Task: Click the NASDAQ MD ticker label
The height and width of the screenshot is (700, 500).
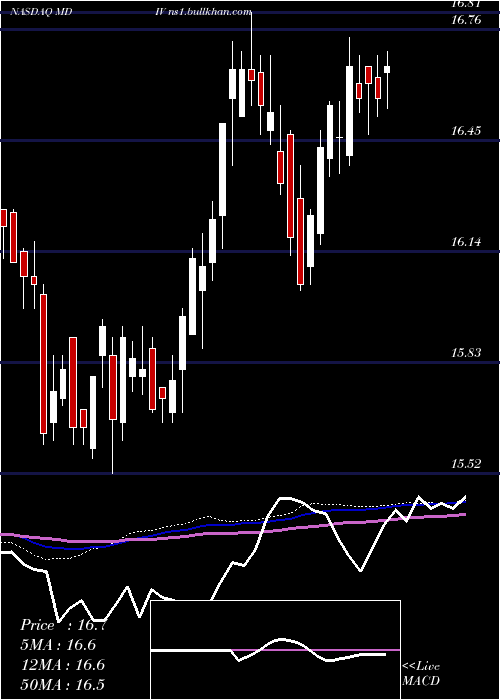Action: tap(42, 12)
